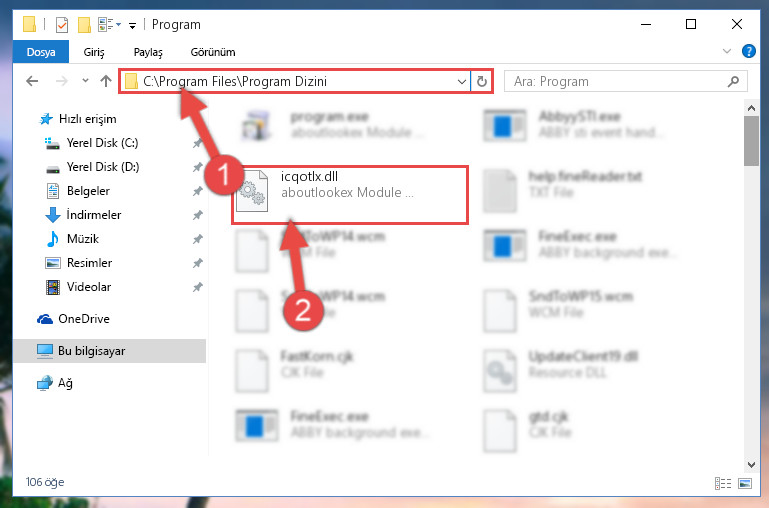Click the vertical scrollbar thumb
This screenshot has height=508, width=769.
(x=751, y=141)
